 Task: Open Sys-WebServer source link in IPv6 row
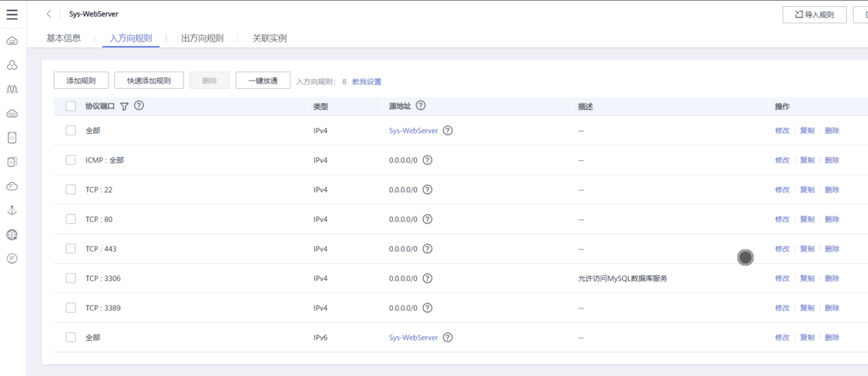coord(413,338)
